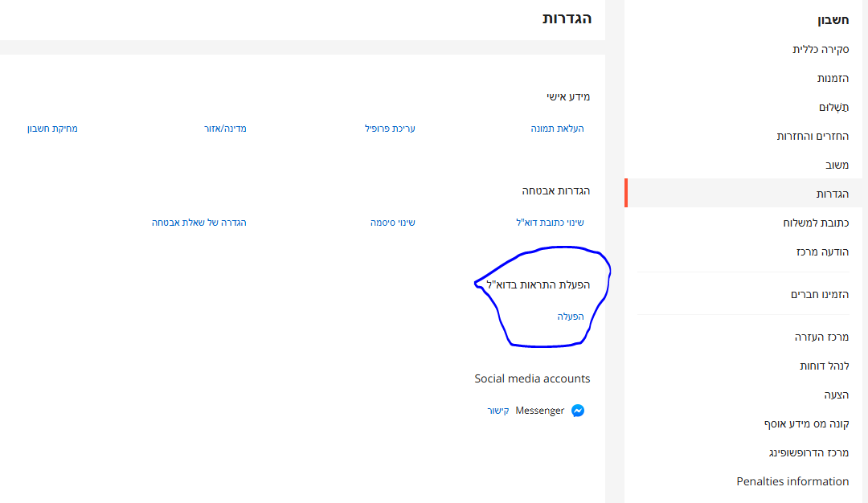The height and width of the screenshot is (503, 868).
Task: Open כתובת למשלוח sidebar item
Action: tap(816, 223)
